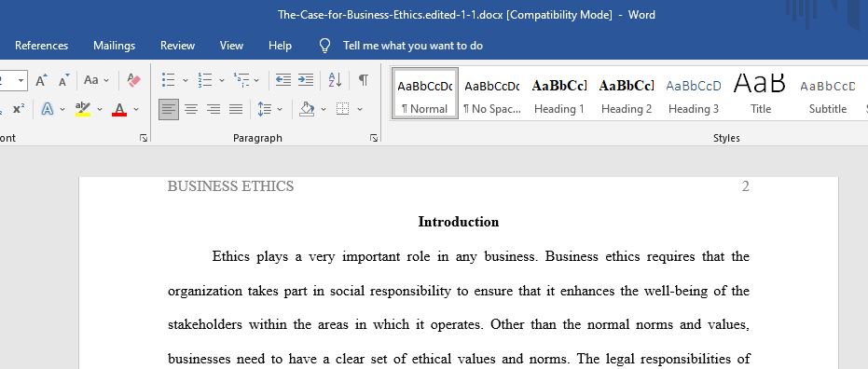Expand the Text Effects dropdown arrow
The image size is (868, 369).
[63, 110]
